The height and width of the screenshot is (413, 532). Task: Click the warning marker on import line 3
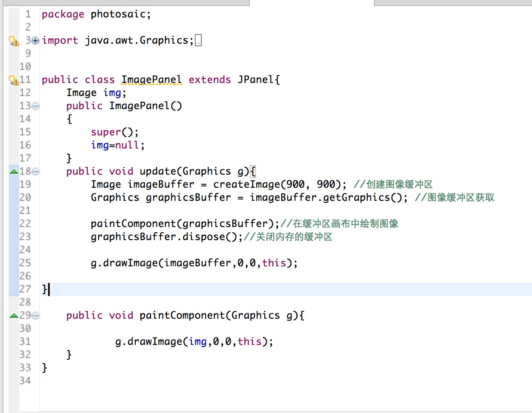(14, 41)
